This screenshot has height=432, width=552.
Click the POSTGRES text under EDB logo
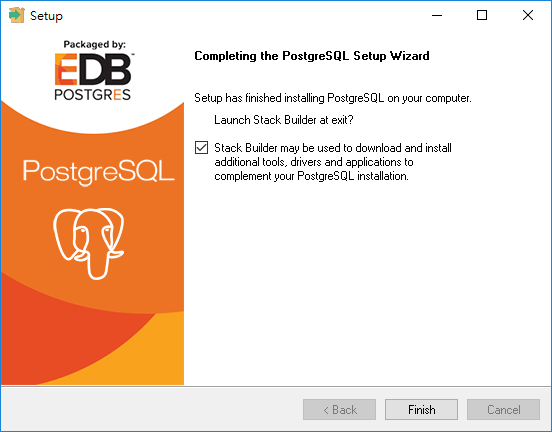pos(93,95)
